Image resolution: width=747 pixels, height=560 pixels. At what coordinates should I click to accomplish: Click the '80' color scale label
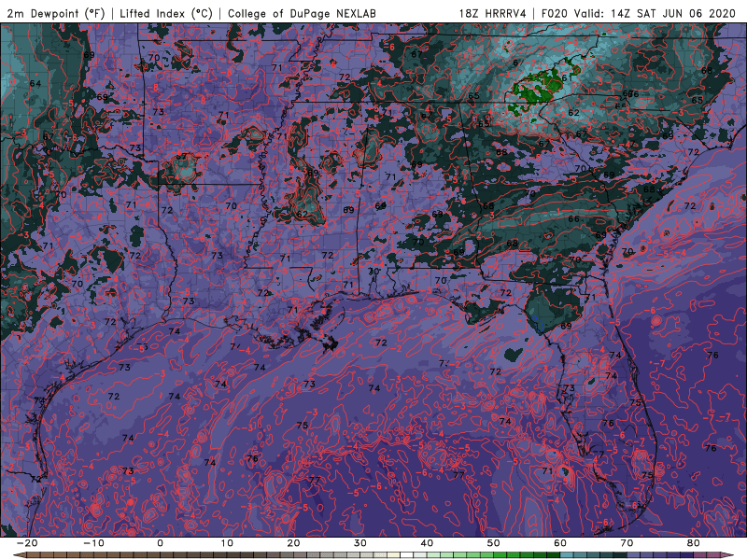tap(694, 543)
